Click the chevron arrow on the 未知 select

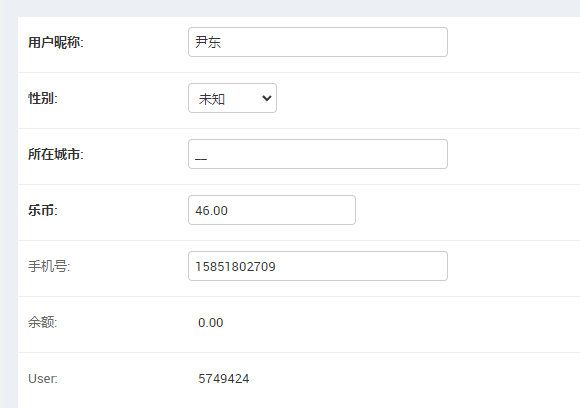click(x=267, y=98)
